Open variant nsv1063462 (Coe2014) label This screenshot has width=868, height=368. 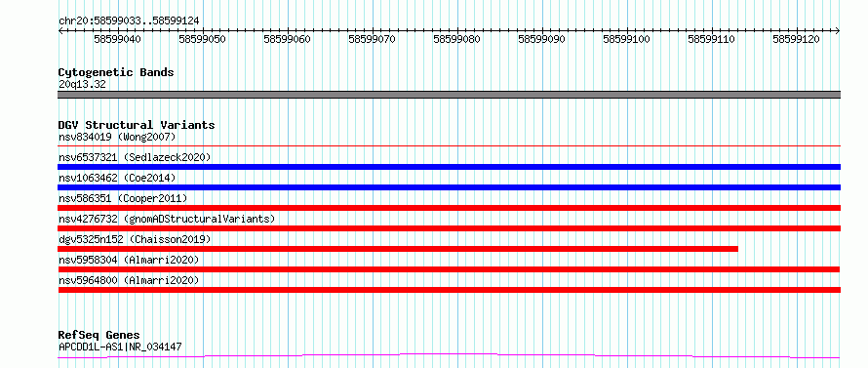pyautogui.click(x=117, y=178)
